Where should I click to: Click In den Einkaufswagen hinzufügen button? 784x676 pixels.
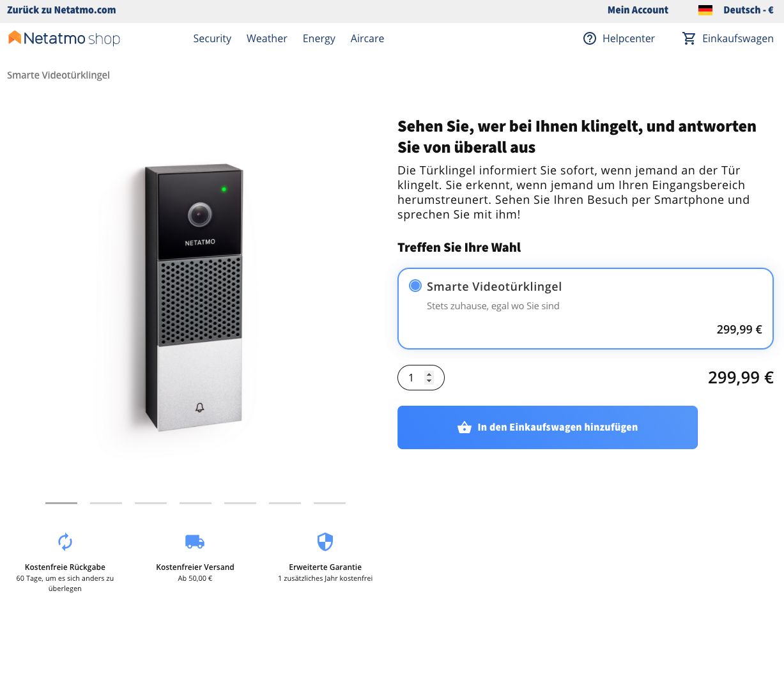pyautogui.click(x=547, y=427)
